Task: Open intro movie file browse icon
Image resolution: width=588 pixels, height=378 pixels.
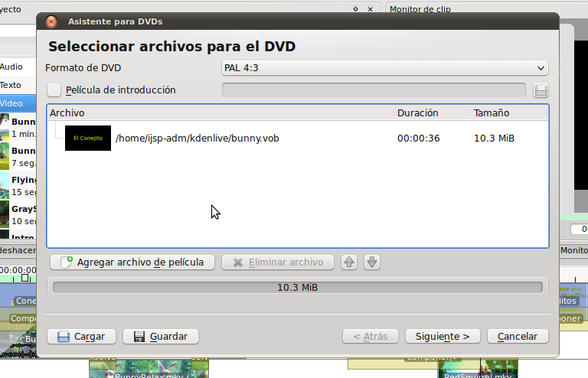Action: [x=541, y=90]
